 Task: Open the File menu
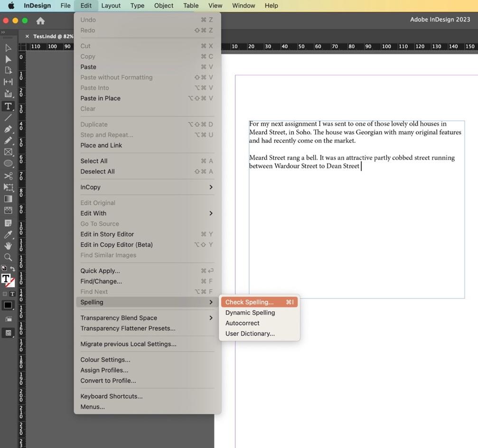(66, 6)
